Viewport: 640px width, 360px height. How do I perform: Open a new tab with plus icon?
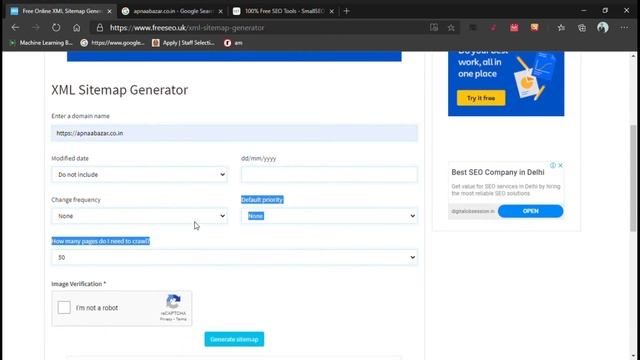(347, 11)
